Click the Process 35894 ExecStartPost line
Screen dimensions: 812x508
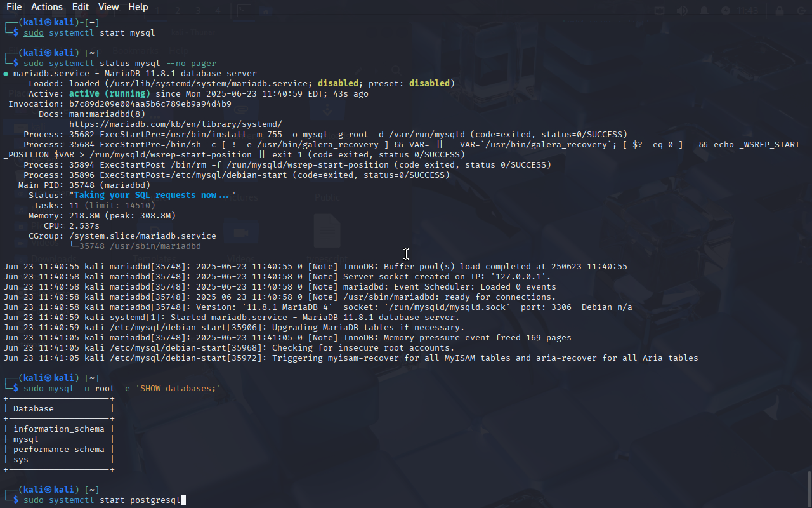point(287,165)
